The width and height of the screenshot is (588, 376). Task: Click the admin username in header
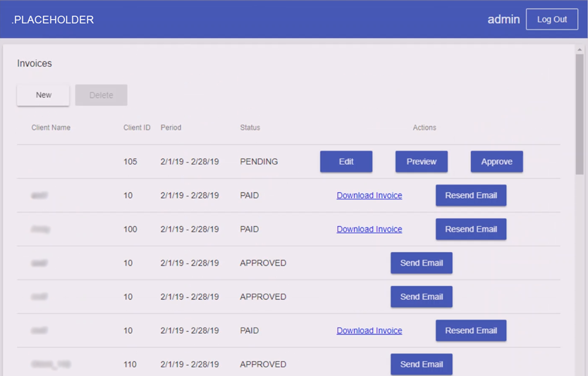tap(503, 20)
